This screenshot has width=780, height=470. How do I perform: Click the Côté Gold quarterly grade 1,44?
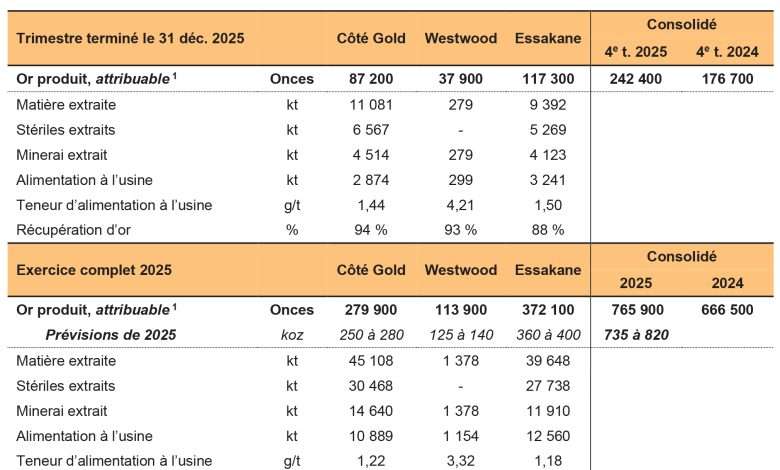point(369,205)
